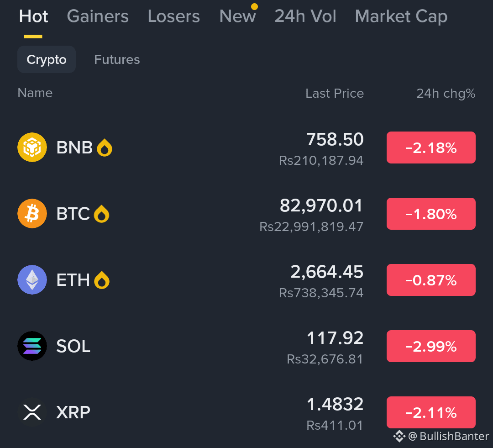Click SOL's -2.99% change badge
Image resolution: width=493 pixels, height=448 pixels.
click(x=431, y=346)
